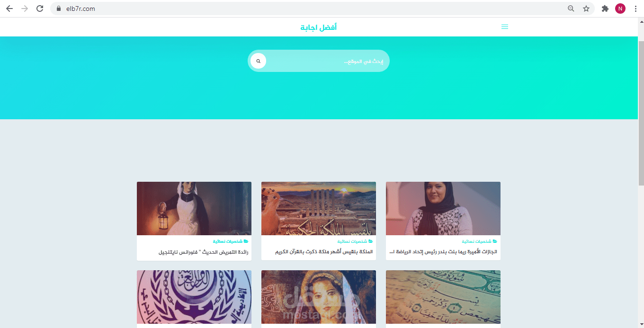Reload the page with refresh icon
Screen dimensions: 644x328
40,9
